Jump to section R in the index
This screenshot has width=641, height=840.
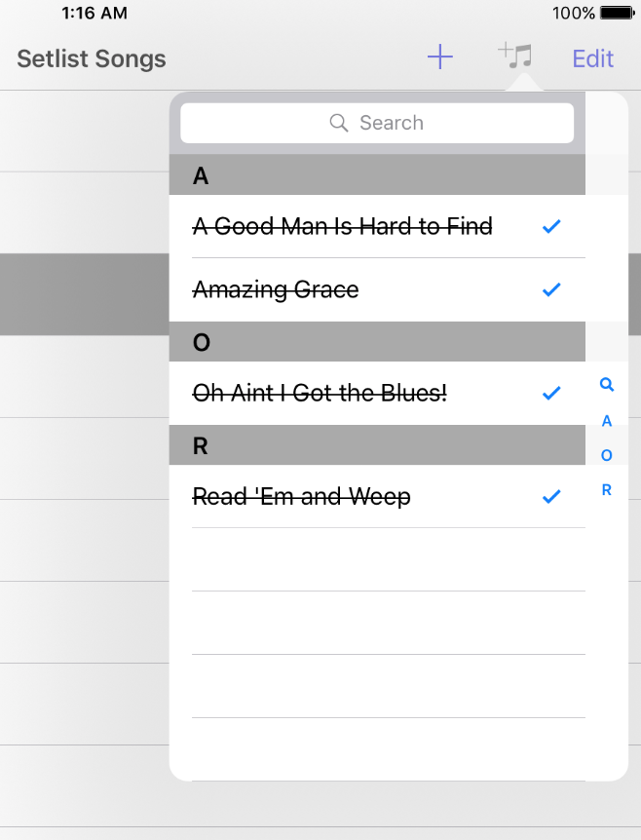point(607,490)
